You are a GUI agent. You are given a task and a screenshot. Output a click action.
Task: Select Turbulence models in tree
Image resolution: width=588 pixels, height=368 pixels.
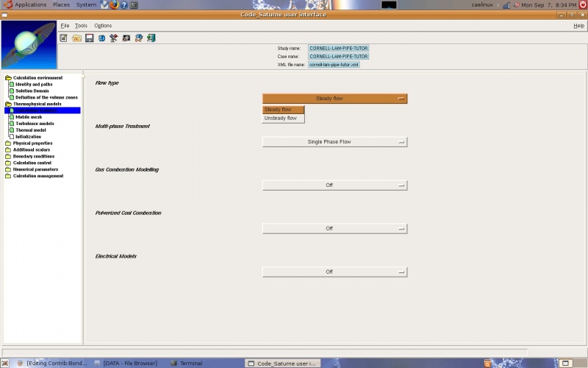35,124
